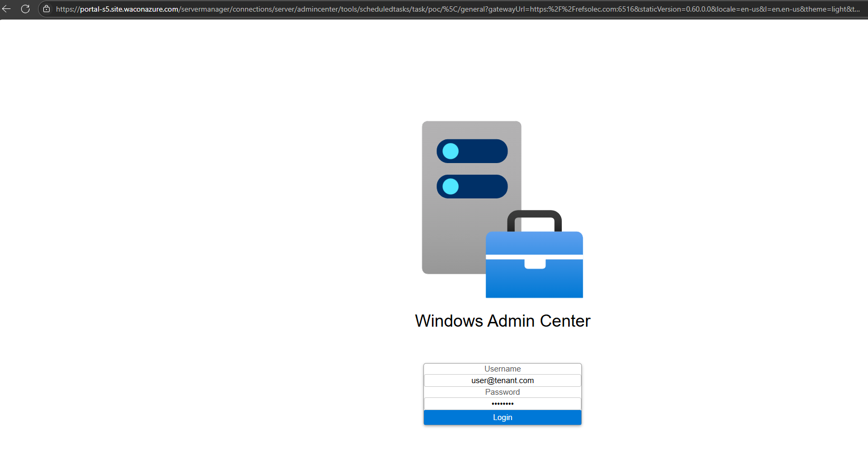Viewport: 868px width, 457px height.
Task: Click the blue toolbox icon body
Action: (534, 282)
